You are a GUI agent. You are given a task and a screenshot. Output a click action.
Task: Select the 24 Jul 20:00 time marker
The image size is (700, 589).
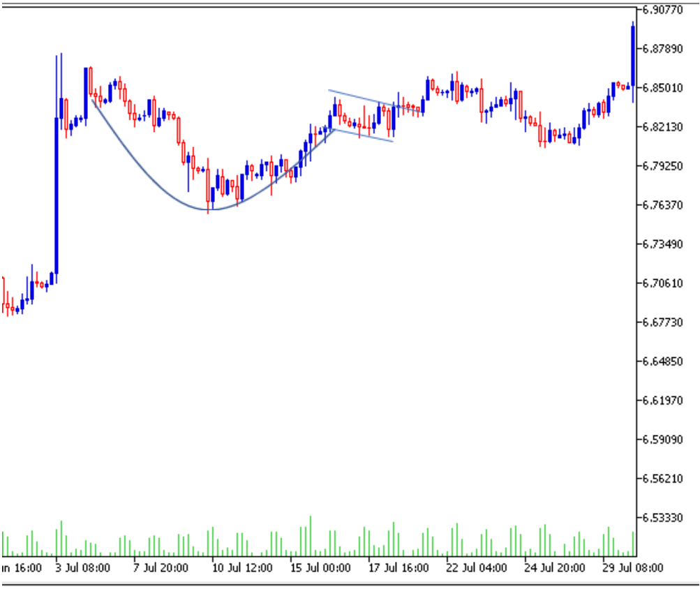(x=555, y=568)
